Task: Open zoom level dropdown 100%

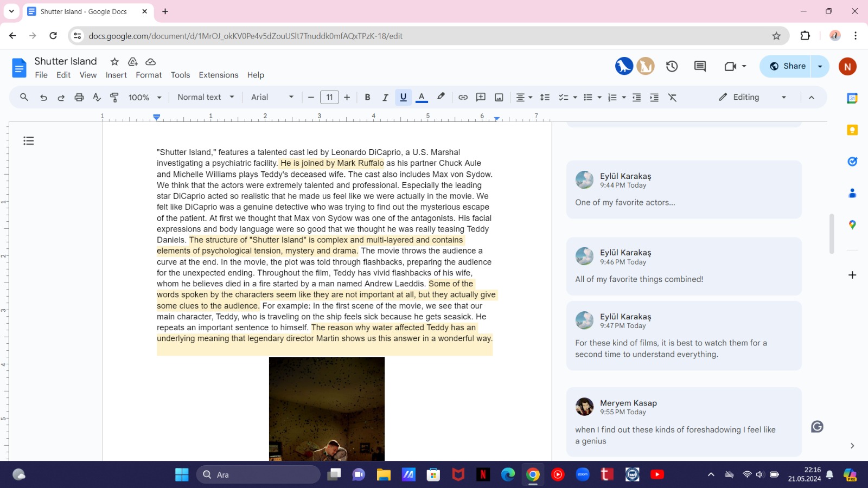Action: point(145,98)
